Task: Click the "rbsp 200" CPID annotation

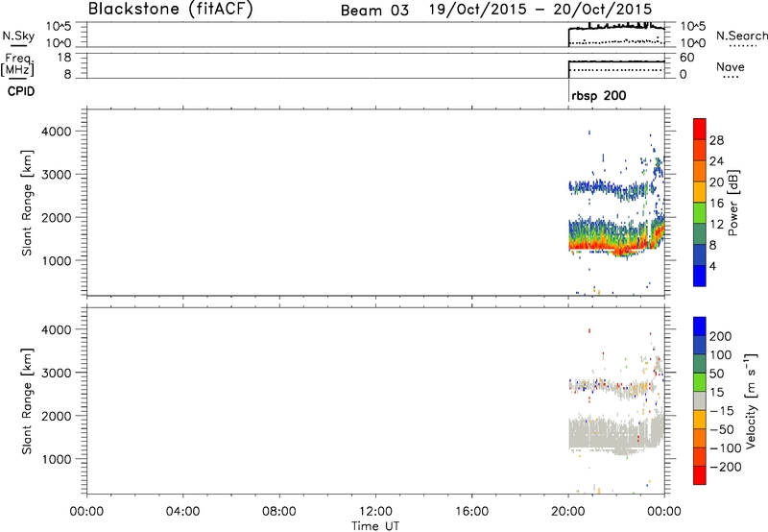Action: [x=598, y=95]
